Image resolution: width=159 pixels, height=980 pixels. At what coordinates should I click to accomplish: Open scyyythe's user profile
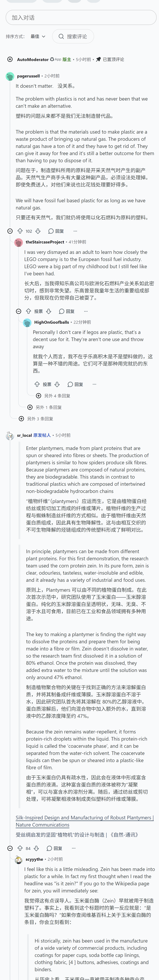34,859
